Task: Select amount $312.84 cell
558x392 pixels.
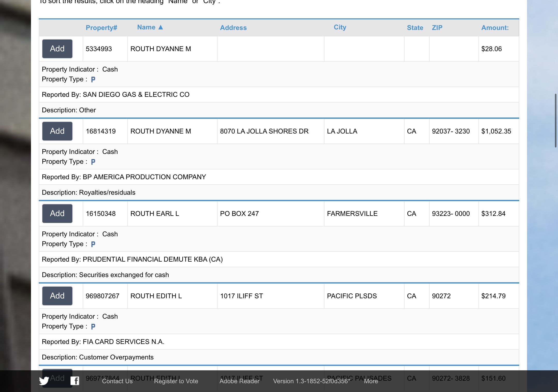Action: 499,214
